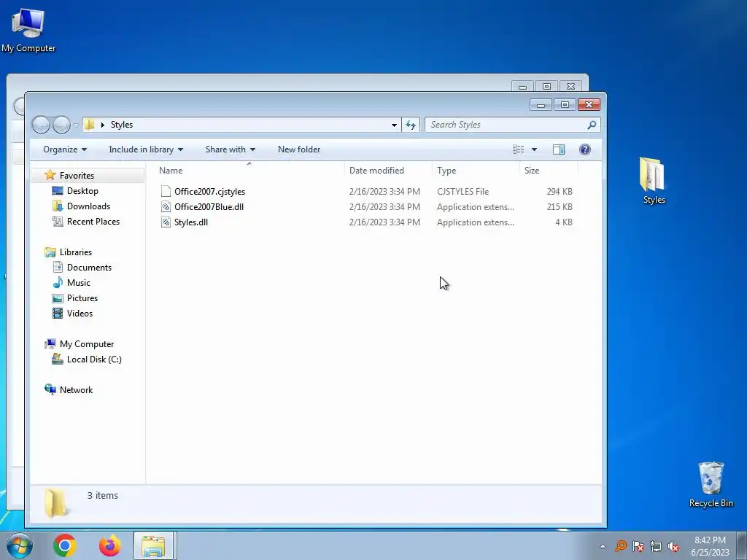The height and width of the screenshot is (560, 747).
Task: Change your view icon button
Action: click(x=519, y=149)
